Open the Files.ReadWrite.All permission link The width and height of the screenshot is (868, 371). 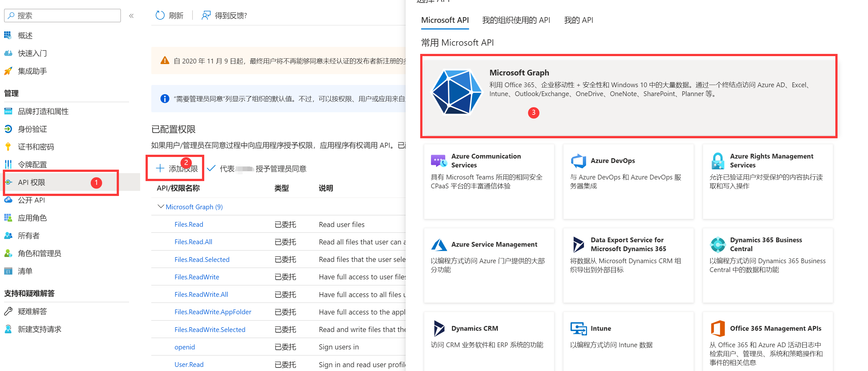pyautogui.click(x=201, y=295)
